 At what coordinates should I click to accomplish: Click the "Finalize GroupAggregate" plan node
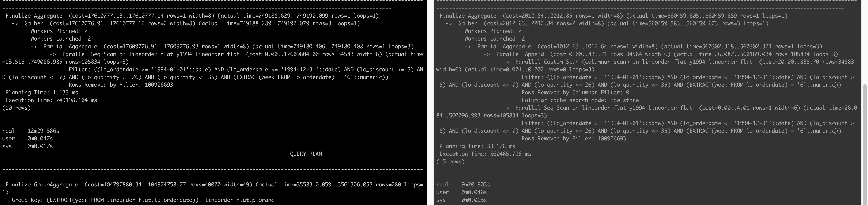tap(42, 184)
